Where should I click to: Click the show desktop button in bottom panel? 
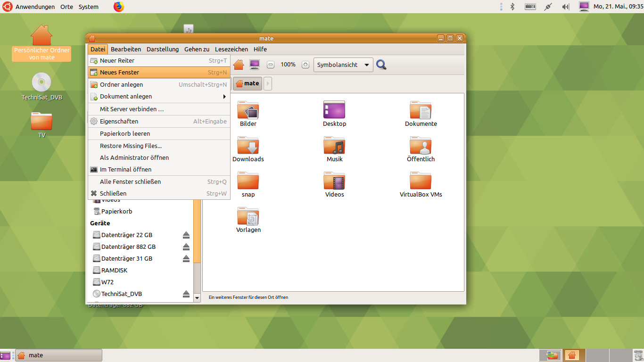(x=5, y=355)
